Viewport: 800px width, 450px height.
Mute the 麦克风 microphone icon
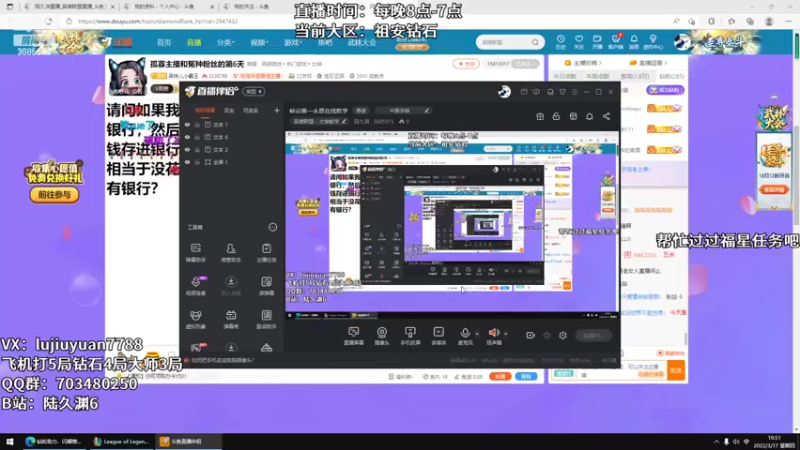(x=465, y=333)
